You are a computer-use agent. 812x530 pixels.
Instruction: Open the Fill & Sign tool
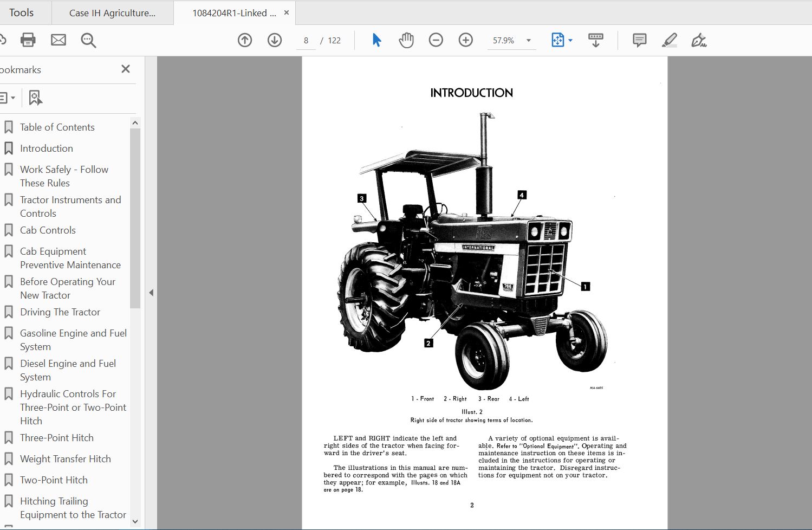[x=699, y=40]
